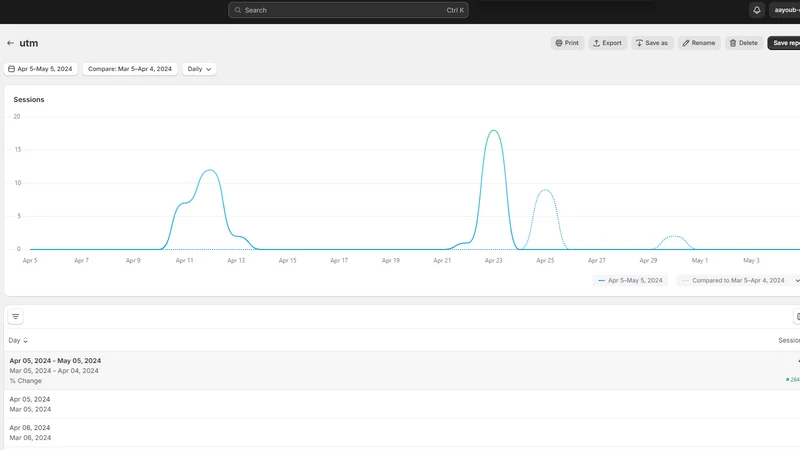This screenshot has width=800, height=450.
Task: Click the Save as button
Action: (652, 43)
